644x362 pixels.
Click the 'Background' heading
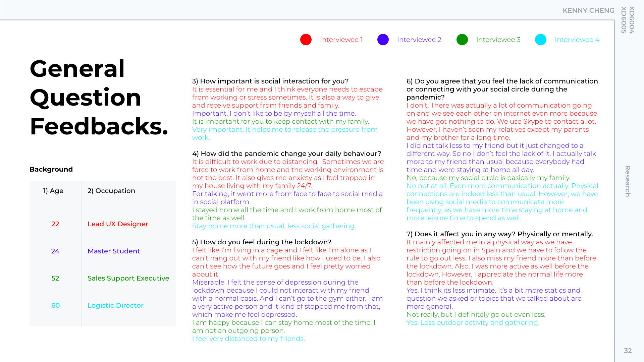coord(51,169)
